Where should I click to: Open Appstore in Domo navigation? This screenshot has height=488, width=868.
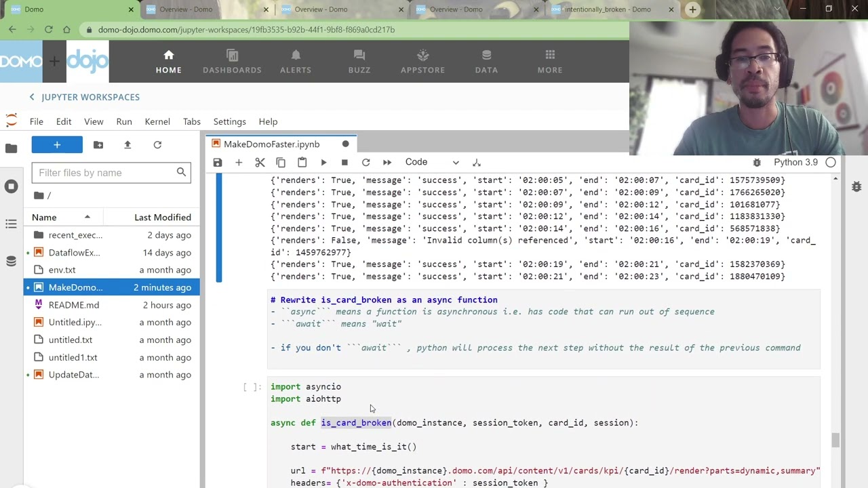click(x=422, y=62)
